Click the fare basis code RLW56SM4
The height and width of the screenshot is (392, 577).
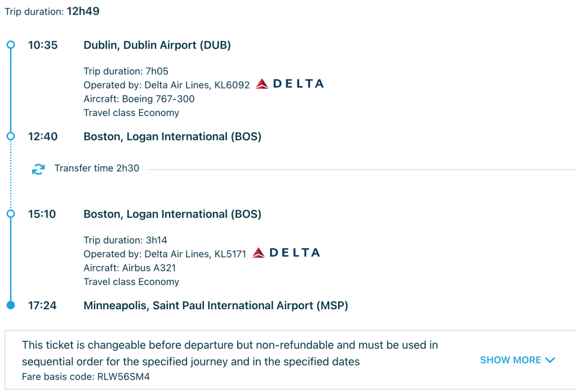[123, 377]
